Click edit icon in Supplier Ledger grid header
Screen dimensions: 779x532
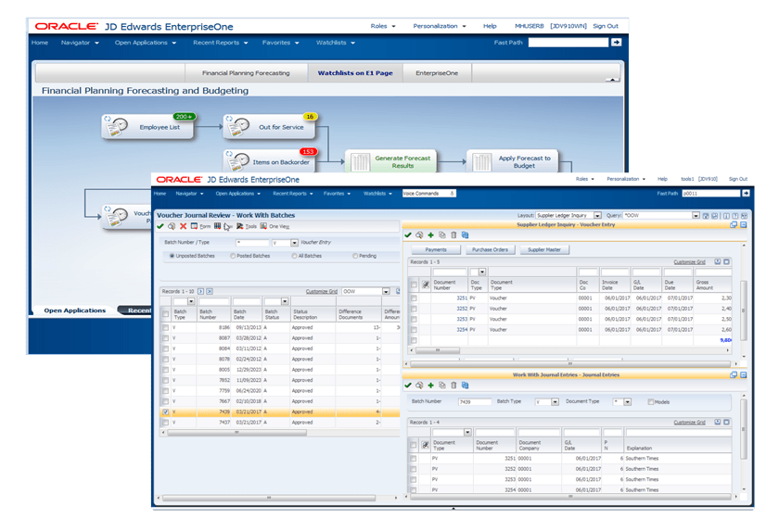pos(426,285)
